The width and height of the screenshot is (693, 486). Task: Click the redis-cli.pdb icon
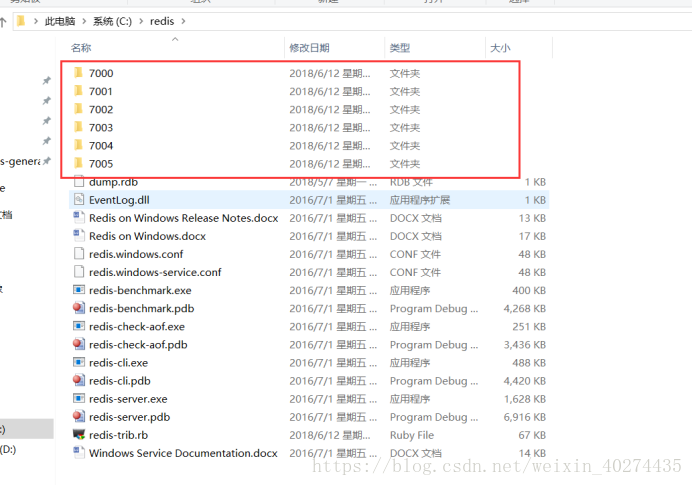click(79, 380)
